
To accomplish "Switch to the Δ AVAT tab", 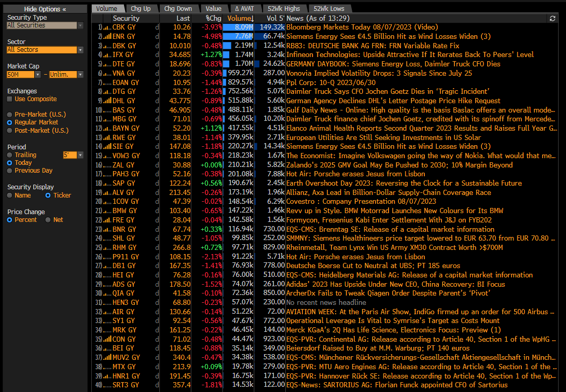I will click(x=244, y=9).
